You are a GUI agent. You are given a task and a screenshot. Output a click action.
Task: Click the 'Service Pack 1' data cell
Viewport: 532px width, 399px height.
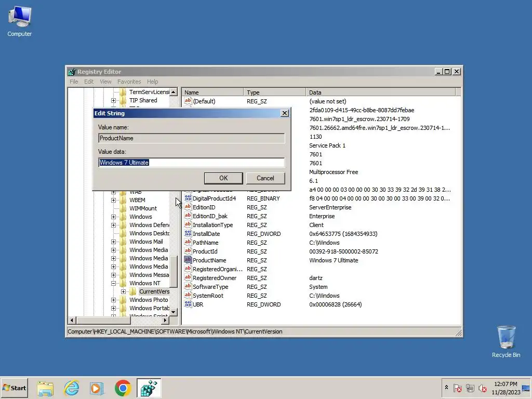[327, 145]
